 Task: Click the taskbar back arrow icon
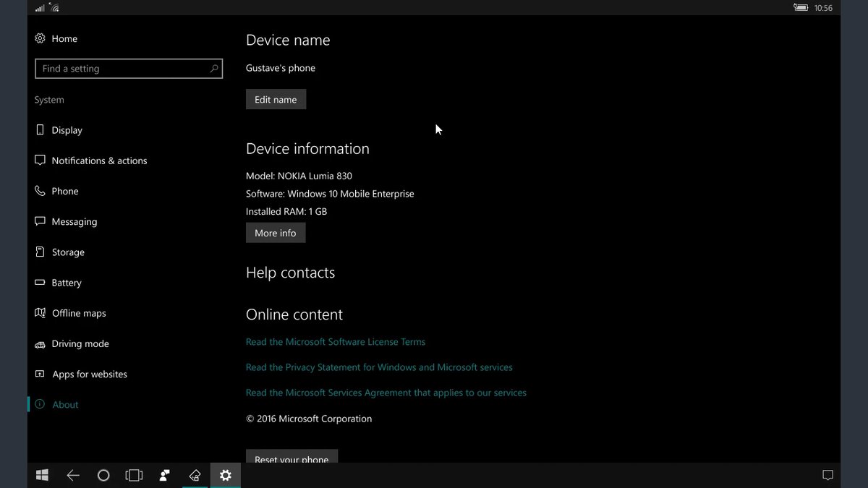(73, 475)
